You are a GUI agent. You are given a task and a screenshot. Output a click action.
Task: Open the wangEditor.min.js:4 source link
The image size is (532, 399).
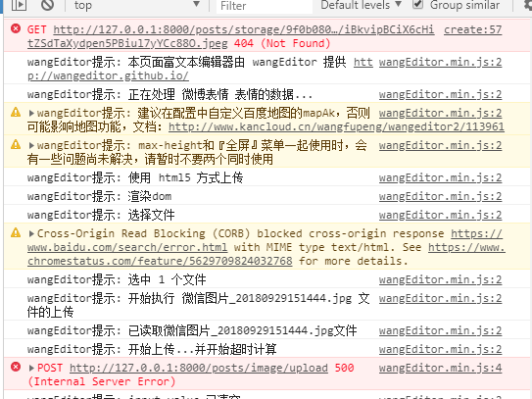tap(440, 368)
